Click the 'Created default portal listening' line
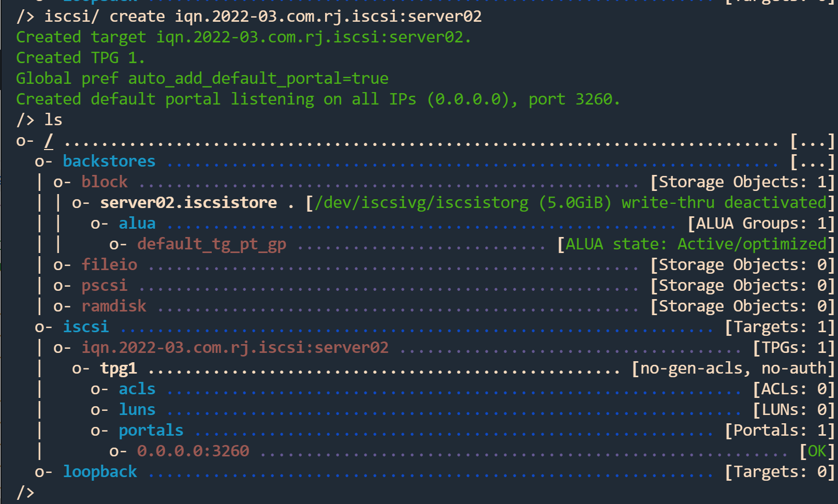The height and width of the screenshot is (504, 838). pos(318,99)
